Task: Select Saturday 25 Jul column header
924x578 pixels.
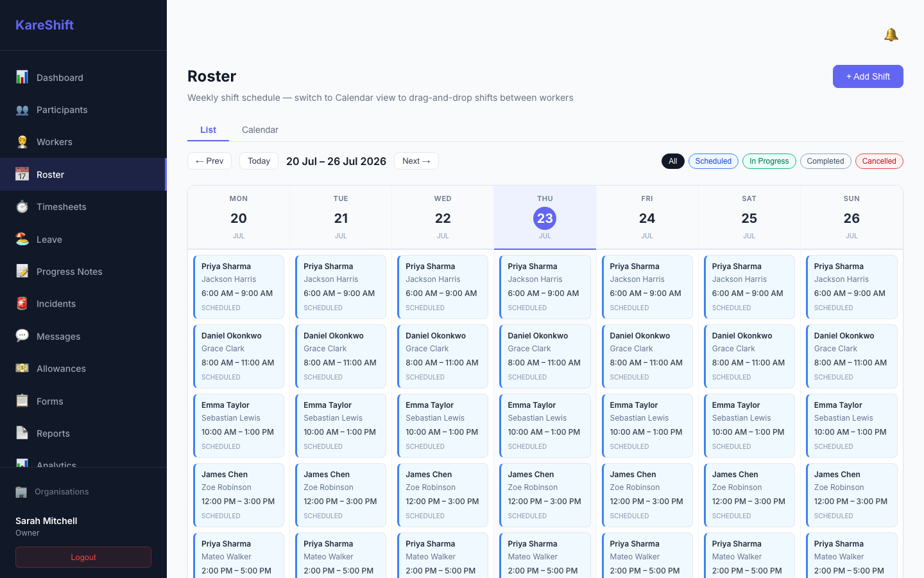Action: [x=749, y=217]
